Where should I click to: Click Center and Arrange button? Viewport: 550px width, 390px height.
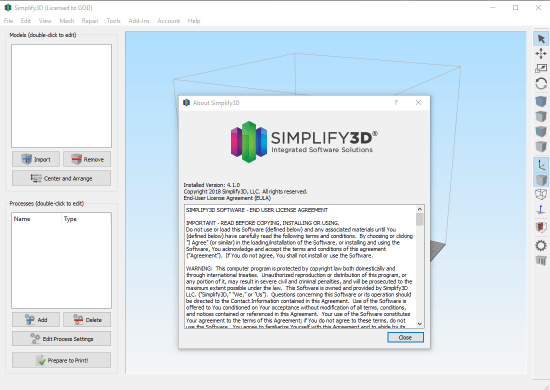[x=61, y=178]
